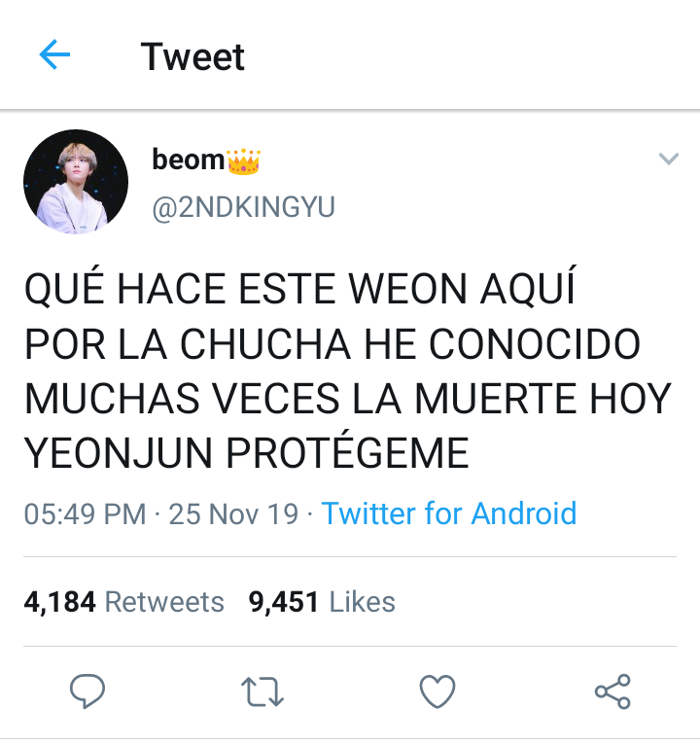Click the YEONJUN PROTÉGEME line

point(246,453)
